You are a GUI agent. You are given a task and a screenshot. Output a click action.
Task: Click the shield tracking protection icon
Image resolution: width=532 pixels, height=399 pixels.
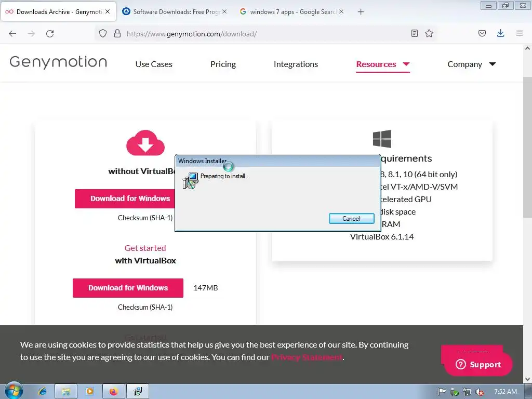[x=103, y=34]
